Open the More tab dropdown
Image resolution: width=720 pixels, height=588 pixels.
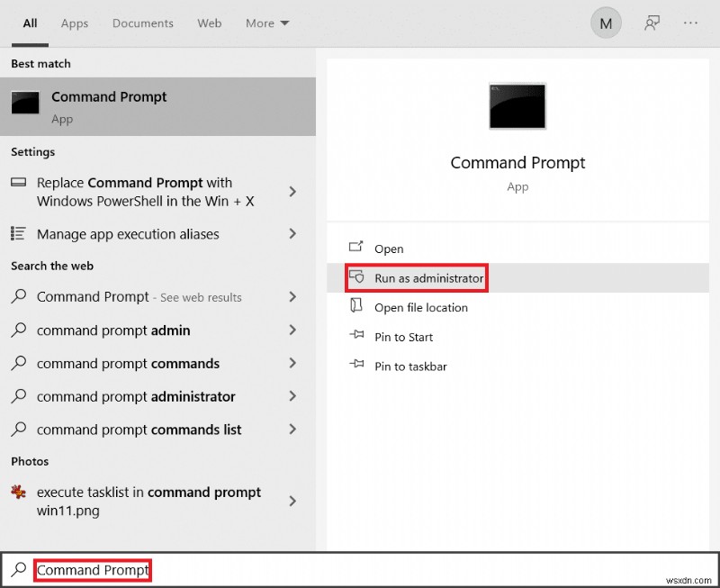coord(266,23)
